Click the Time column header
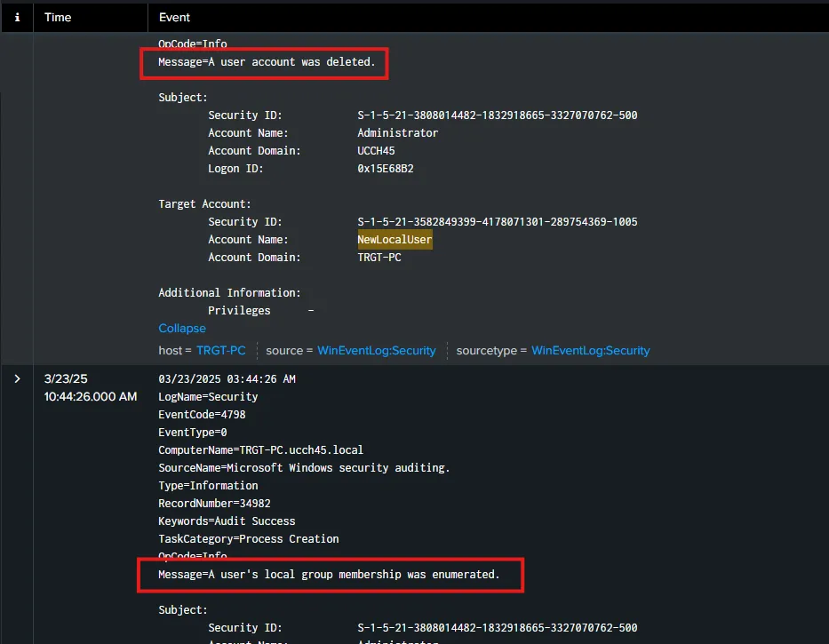This screenshot has height=644, width=829. [x=58, y=17]
